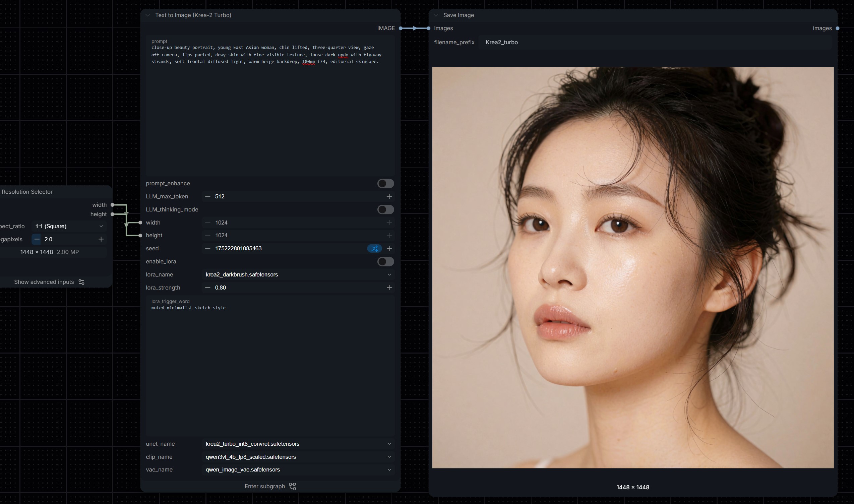Screen dimensions: 854x504
Task: Open the vae_name dropdown
Action: [298, 470]
